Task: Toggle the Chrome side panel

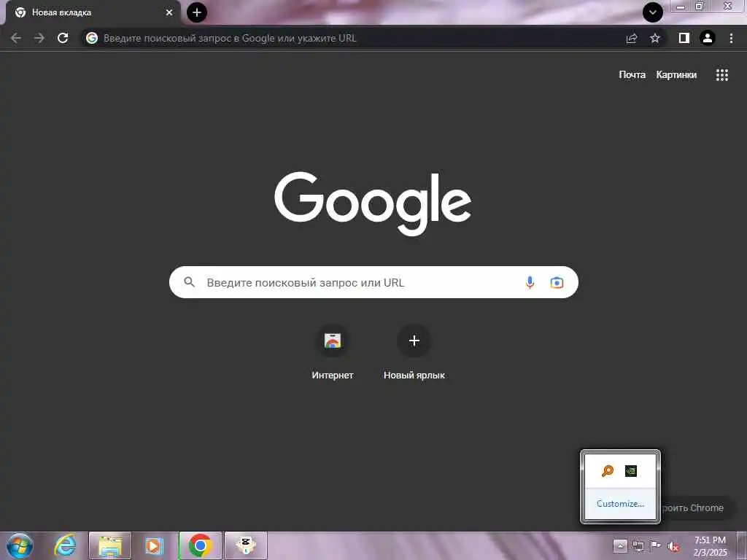Action: click(684, 38)
